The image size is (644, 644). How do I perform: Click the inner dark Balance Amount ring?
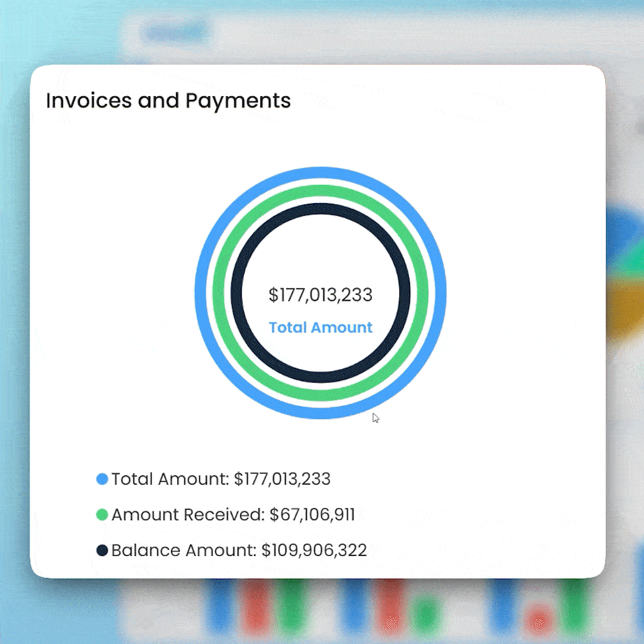pos(320,209)
